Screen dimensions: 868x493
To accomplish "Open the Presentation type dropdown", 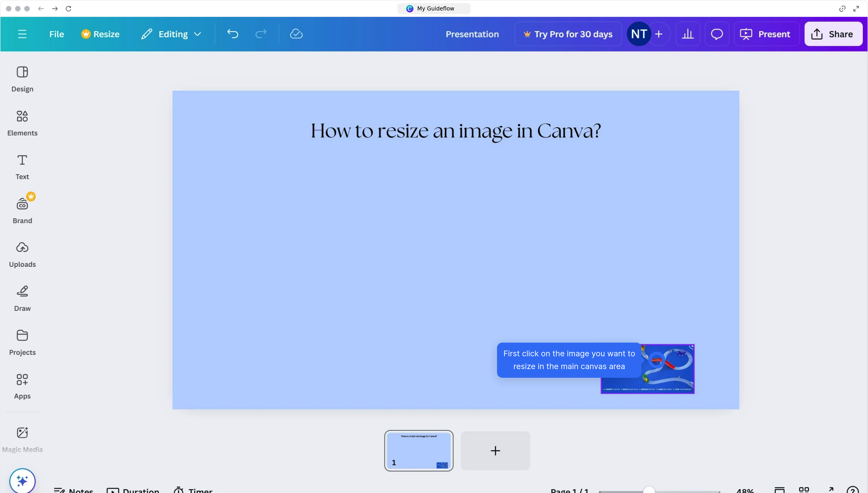I will click(x=472, y=34).
